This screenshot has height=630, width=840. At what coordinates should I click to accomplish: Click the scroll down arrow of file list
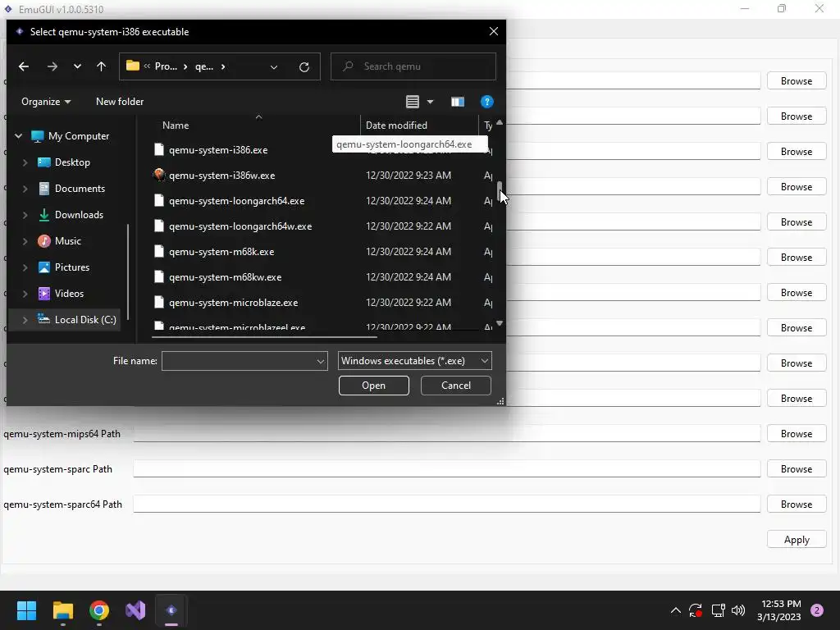pyautogui.click(x=500, y=323)
